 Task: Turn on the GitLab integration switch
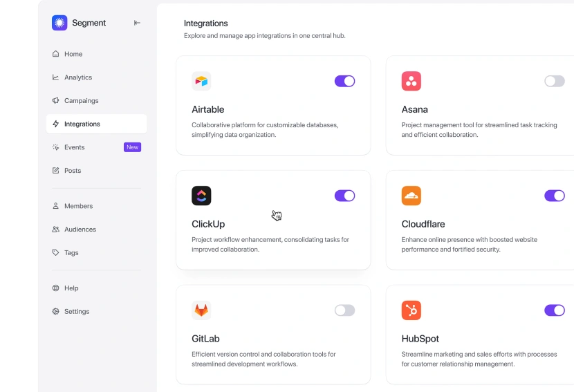344,310
